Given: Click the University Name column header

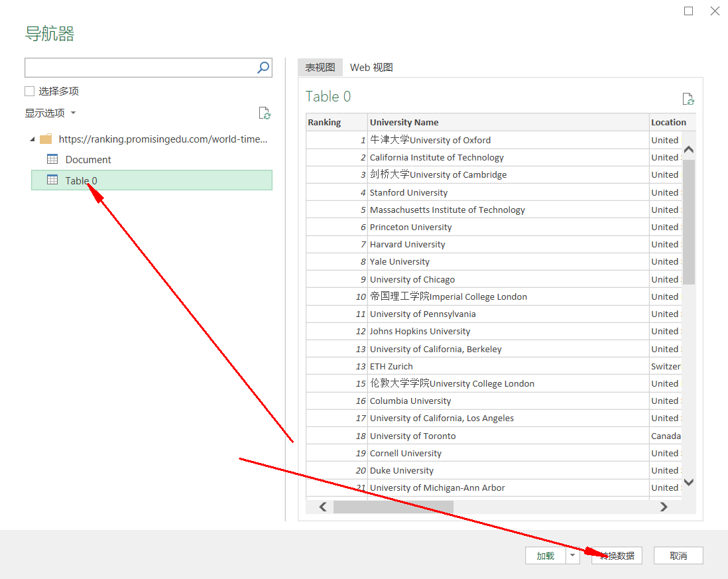Looking at the screenshot, I should click(x=509, y=122).
